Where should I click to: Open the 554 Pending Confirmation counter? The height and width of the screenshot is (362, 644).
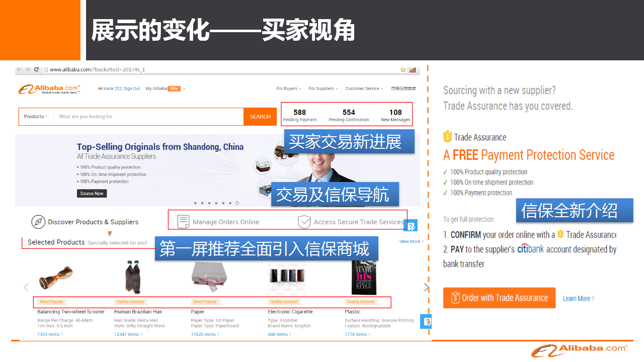coord(349,116)
